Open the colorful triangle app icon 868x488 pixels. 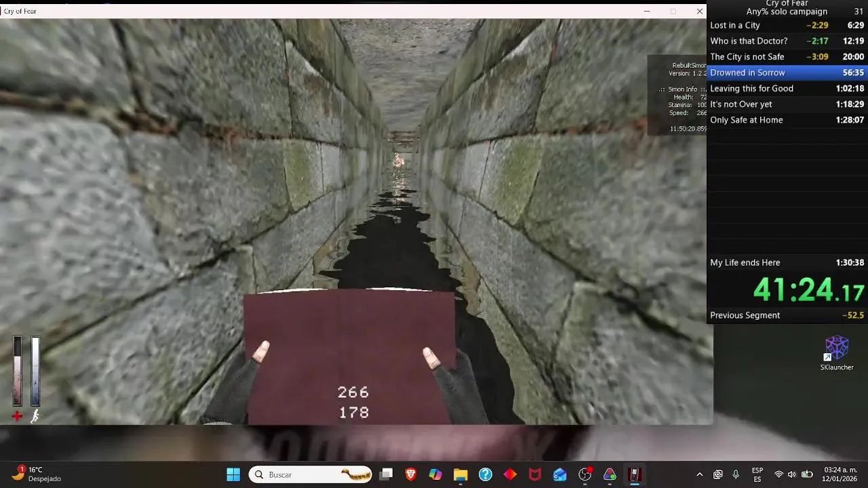click(610, 474)
